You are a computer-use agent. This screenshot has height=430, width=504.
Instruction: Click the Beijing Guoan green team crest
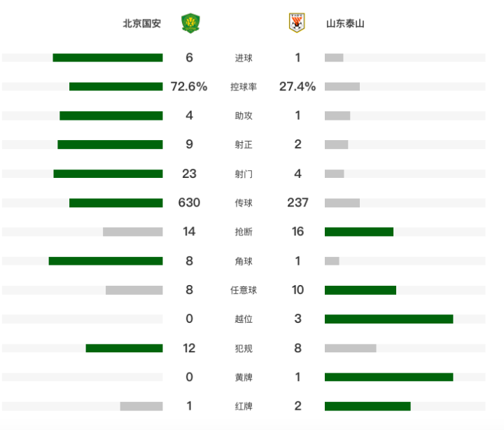click(190, 23)
